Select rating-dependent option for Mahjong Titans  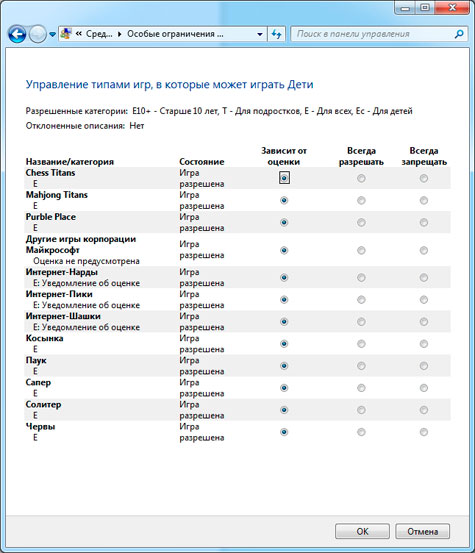click(284, 200)
